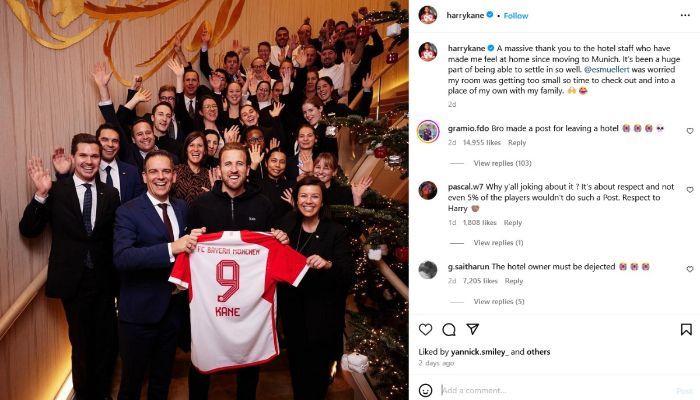
Task: Open the @esmuellert mention link
Action: 606,70
